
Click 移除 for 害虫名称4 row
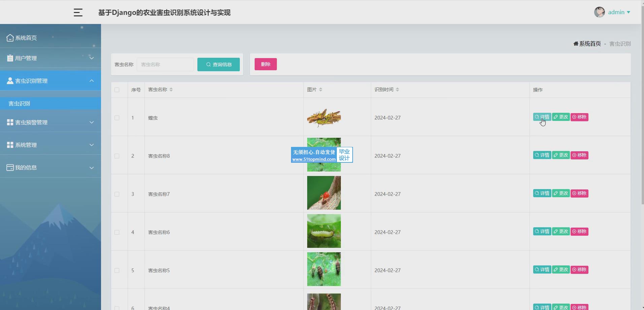579,307
